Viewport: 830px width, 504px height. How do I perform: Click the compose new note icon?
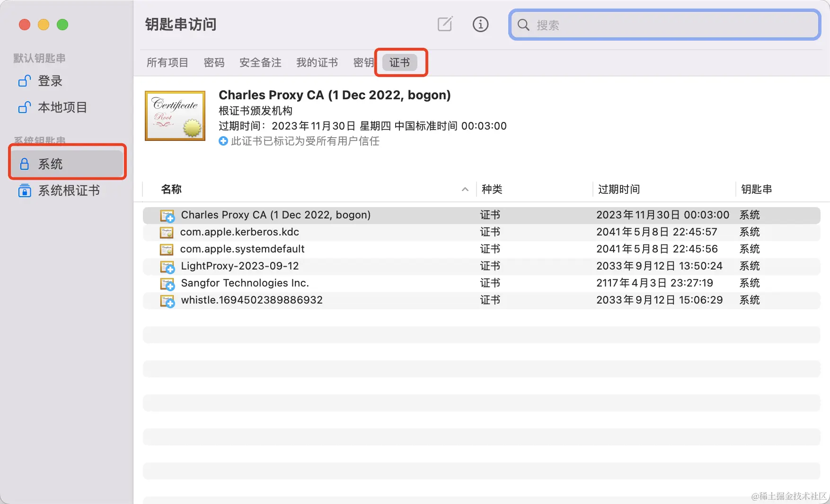tap(445, 24)
